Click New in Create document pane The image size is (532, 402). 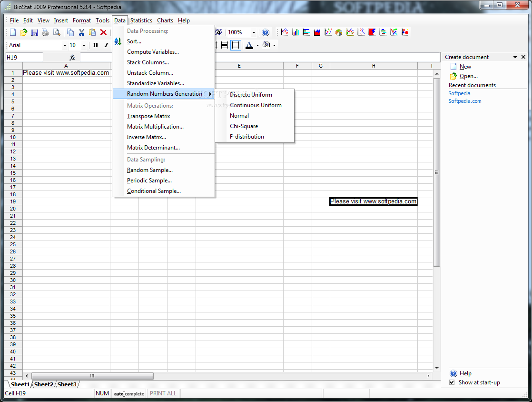tap(465, 67)
